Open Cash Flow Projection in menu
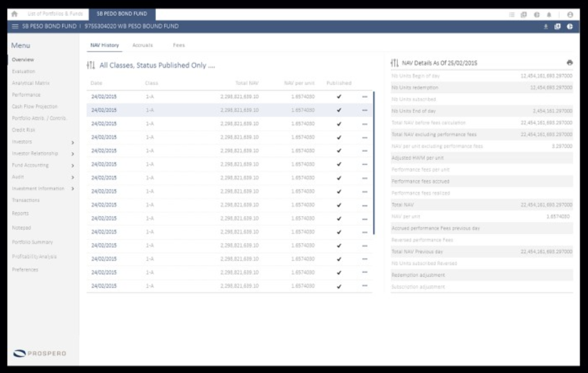This screenshot has width=588, height=373. pos(34,107)
